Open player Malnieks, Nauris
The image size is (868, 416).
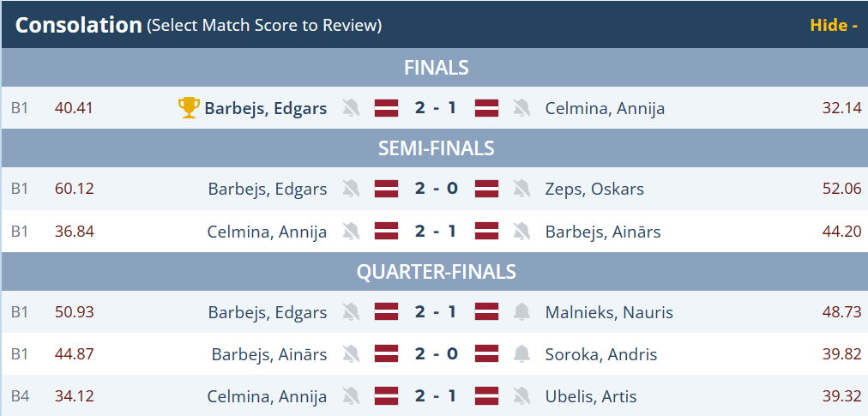coord(609,312)
